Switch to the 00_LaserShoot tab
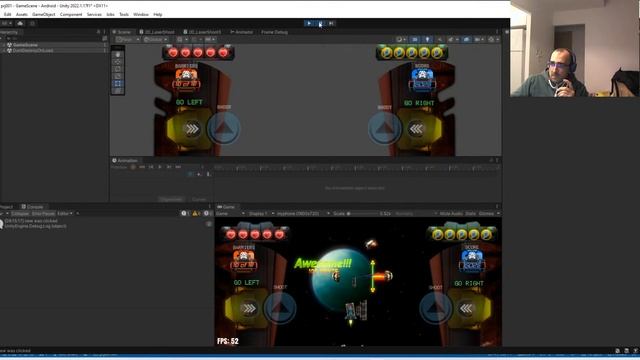 [x=157, y=32]
